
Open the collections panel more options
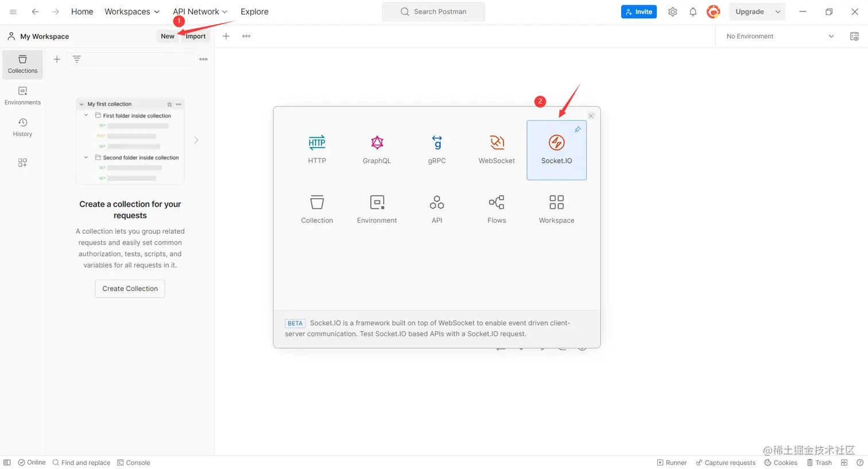click(203, 59)
